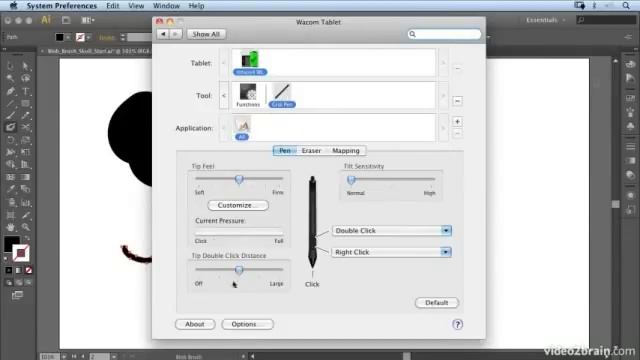Select the Lasso tool in Illustrator
Image resolution: width=640 pixels, height=360 pixels.
[25, 78]
